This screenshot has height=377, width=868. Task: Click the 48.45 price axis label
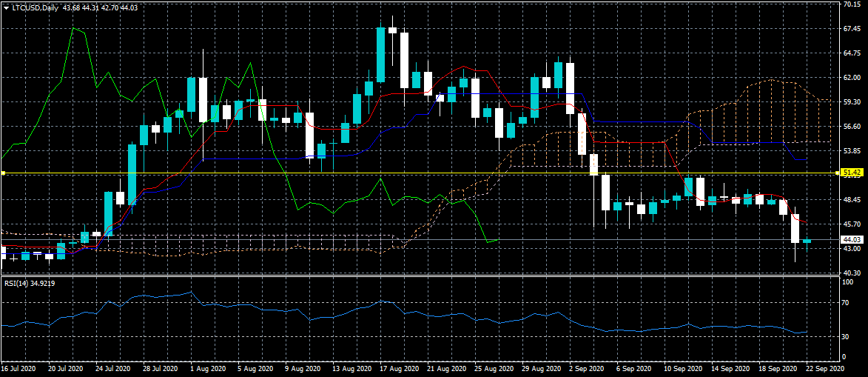point(852,199)
